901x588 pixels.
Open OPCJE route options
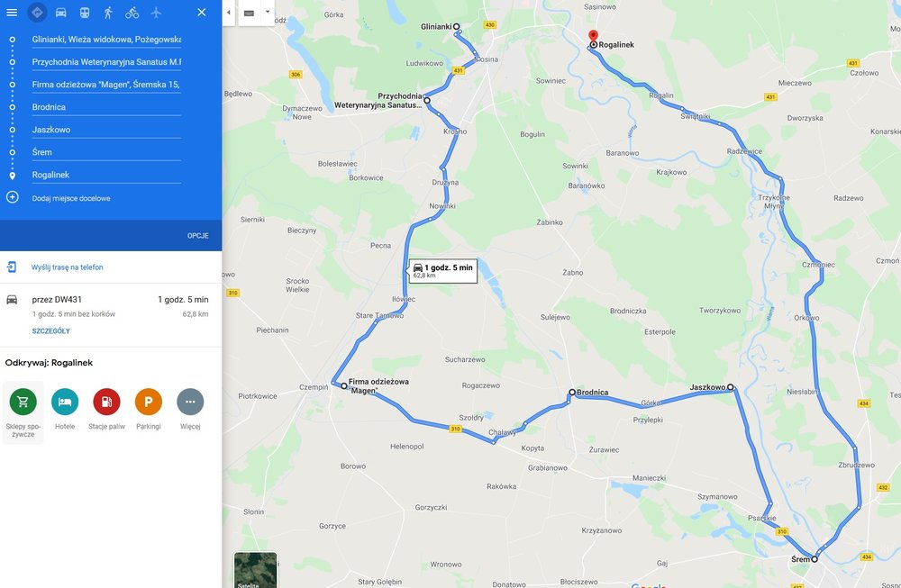click(197, 236)
